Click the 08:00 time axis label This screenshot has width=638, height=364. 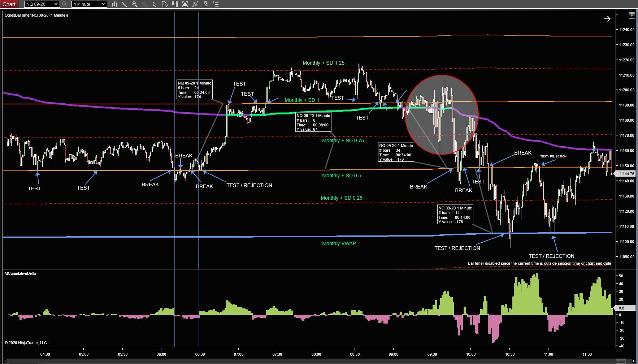(316, 354)
